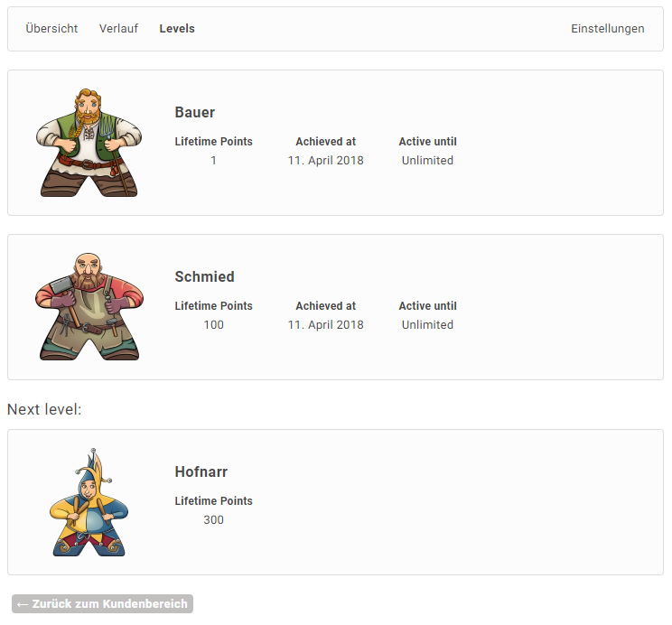
Task: Click the Schmied achieved date 11. April 2018
Action: pos(325,325)
